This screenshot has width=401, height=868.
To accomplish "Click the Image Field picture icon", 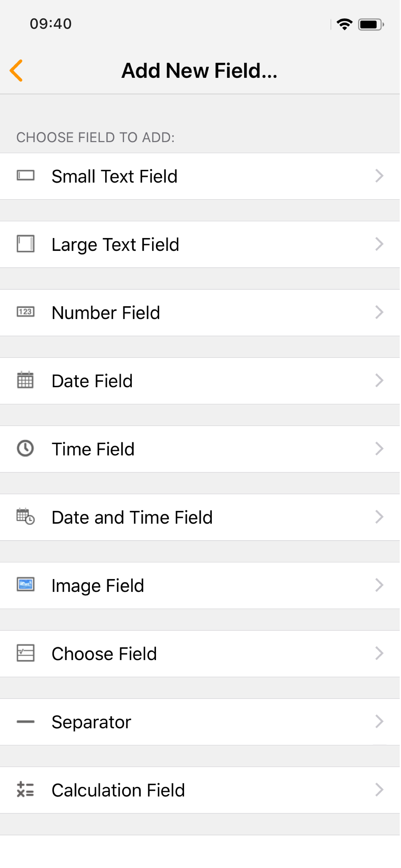I will click(26, 585).
